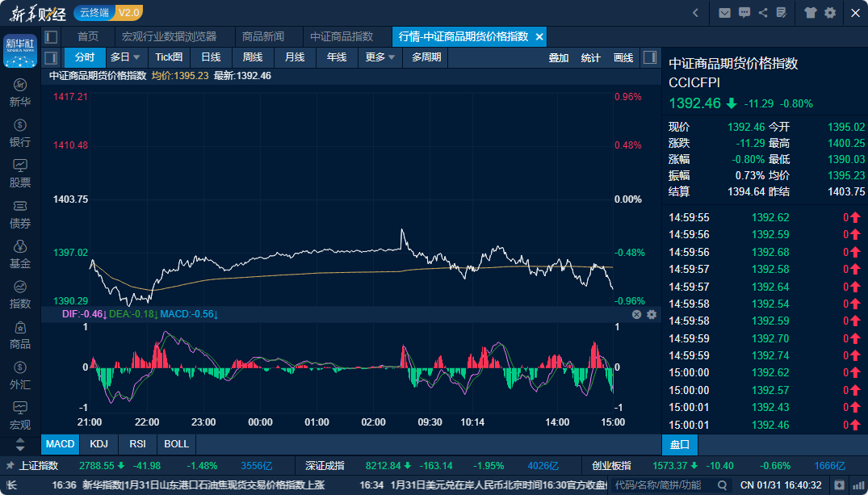Expand the 多日 dropdown

click(125, 57)
